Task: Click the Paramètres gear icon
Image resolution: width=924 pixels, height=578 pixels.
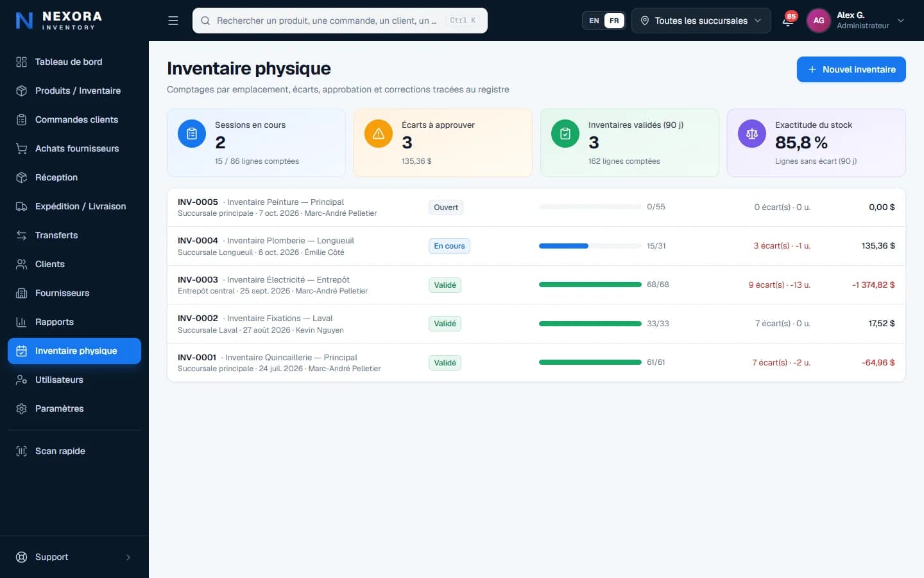Action: click(x=21, y=408)
